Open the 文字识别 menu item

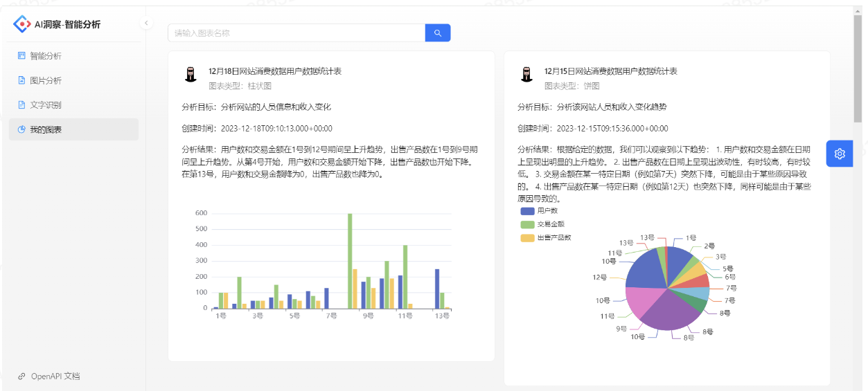pos(73,105)
